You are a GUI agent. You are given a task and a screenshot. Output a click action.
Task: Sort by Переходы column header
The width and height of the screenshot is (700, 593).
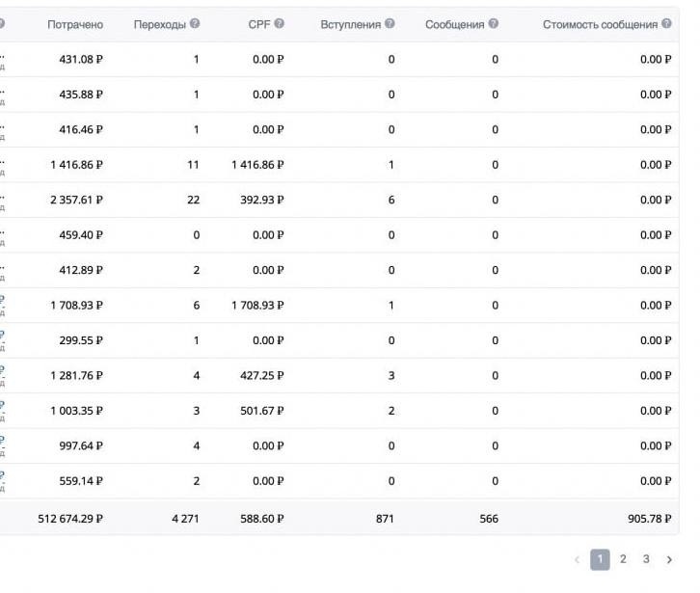pos(160,24)
